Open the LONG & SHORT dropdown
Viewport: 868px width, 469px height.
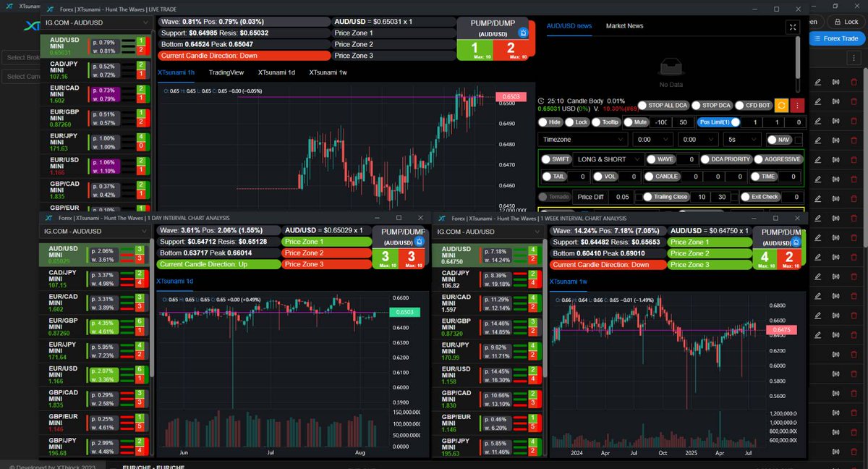click(x=608, y=159)
